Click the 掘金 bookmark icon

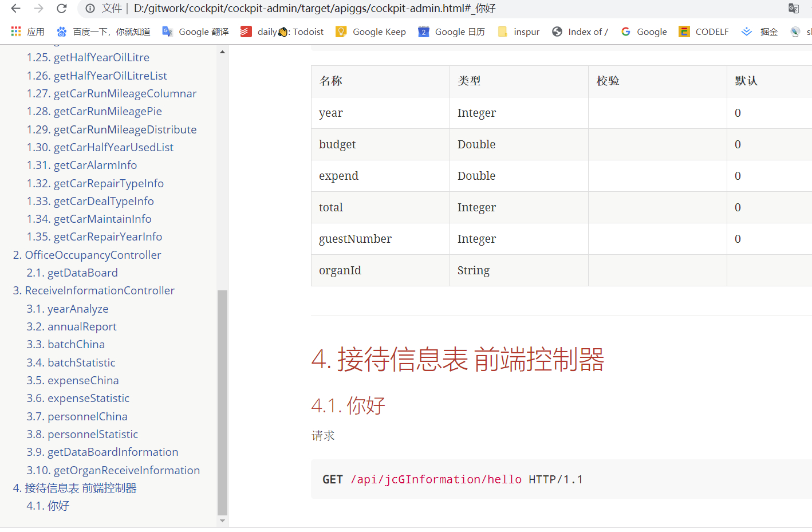[746, 31]
